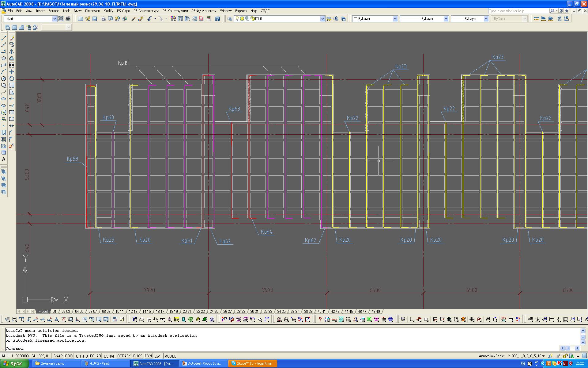Open the layer selection dropdown

point(322,19)
